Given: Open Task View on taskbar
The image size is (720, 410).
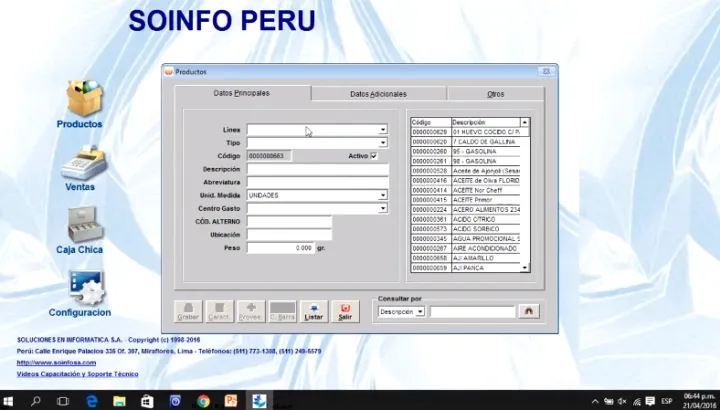Looking at the screenshot, I should 63,401.
